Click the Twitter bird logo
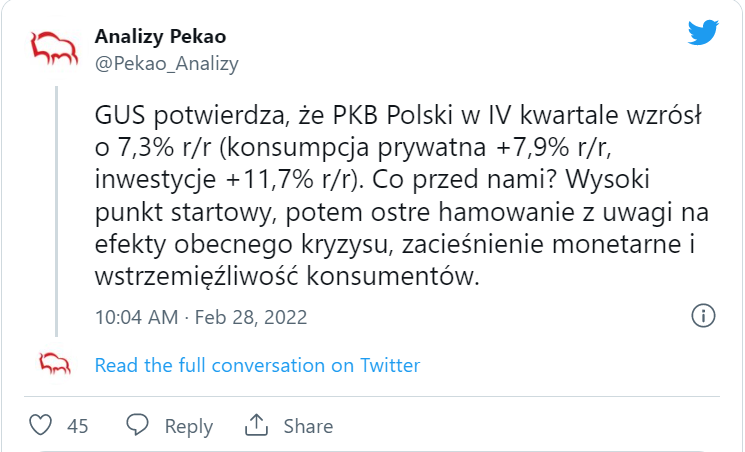Screen dimensions: 745x452 click(x=703, y=32)
